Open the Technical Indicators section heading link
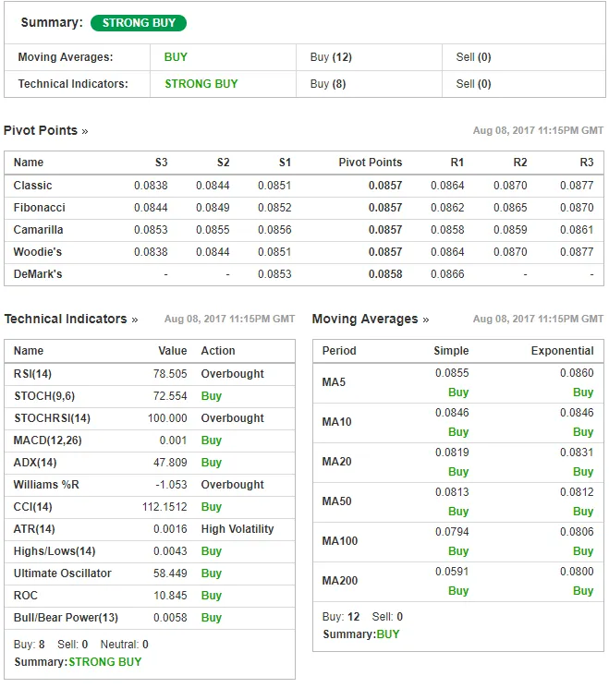The height and width of the screenshot is (700, 609). click(71, 319)
